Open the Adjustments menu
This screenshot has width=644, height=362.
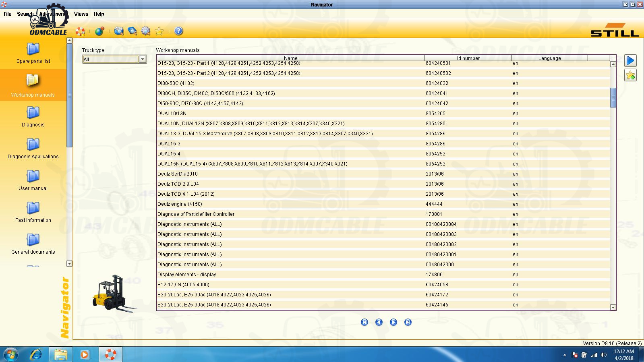pos(54,14)
